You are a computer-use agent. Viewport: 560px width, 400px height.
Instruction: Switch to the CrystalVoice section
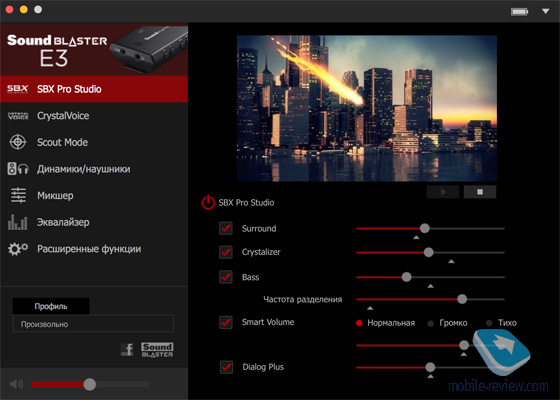pos(94,116)
